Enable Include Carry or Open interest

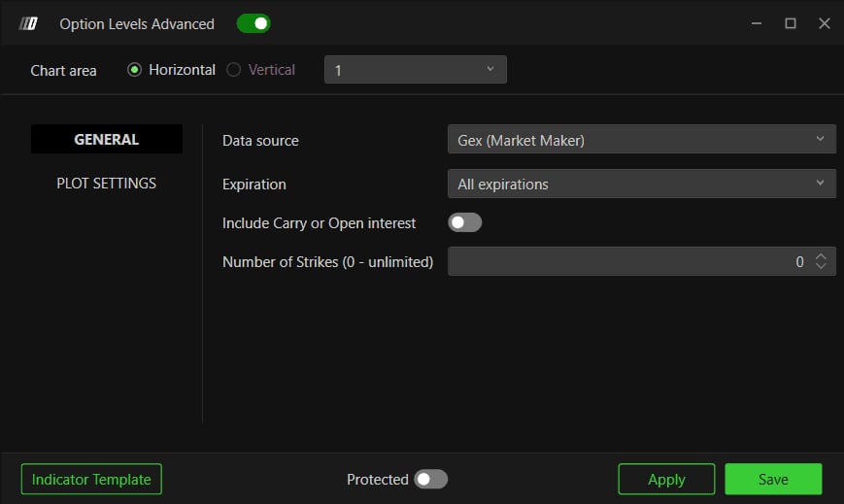coord(465,222)
